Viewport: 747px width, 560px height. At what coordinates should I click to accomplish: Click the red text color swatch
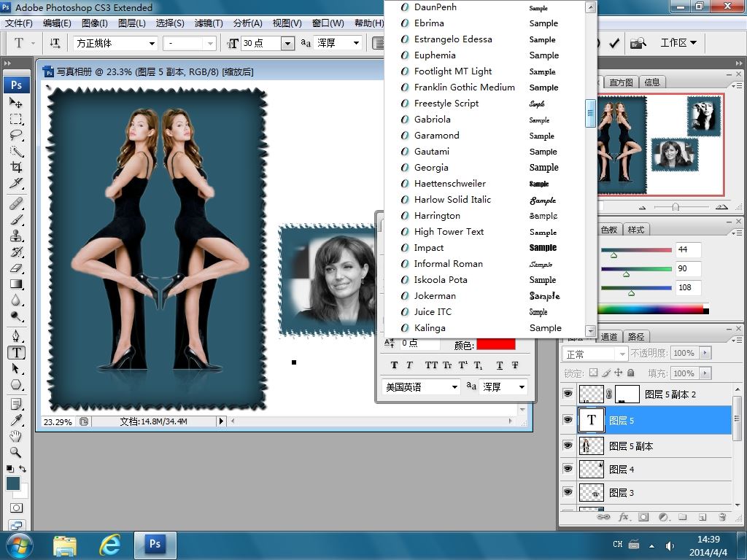495,344
